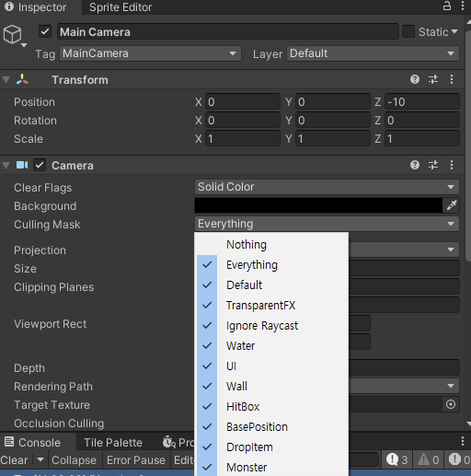
Task: Open Transform component help reference
Action: [x=415, y=79]
